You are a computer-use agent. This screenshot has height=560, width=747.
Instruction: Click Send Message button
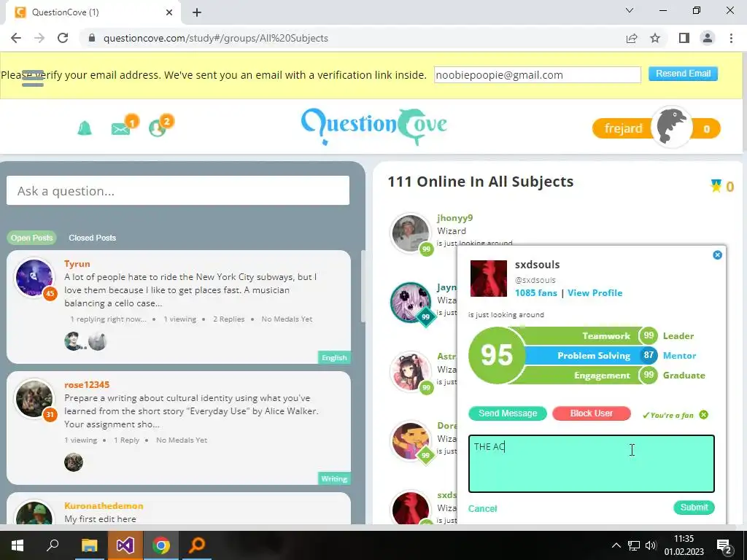click(x=508, y=413)
